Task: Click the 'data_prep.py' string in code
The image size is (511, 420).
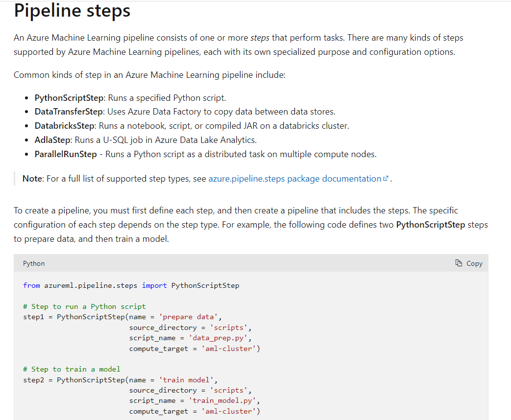Action: point(218,338)
